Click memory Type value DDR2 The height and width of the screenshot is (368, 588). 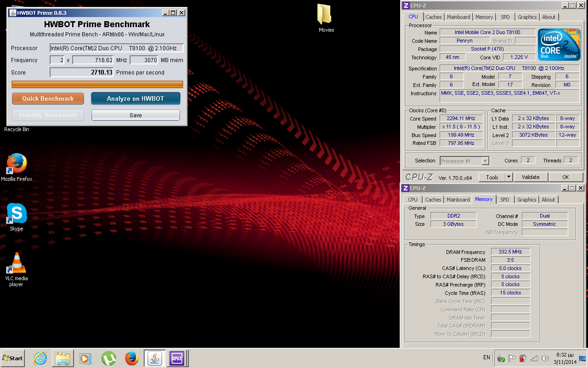[x=453, y=216]
